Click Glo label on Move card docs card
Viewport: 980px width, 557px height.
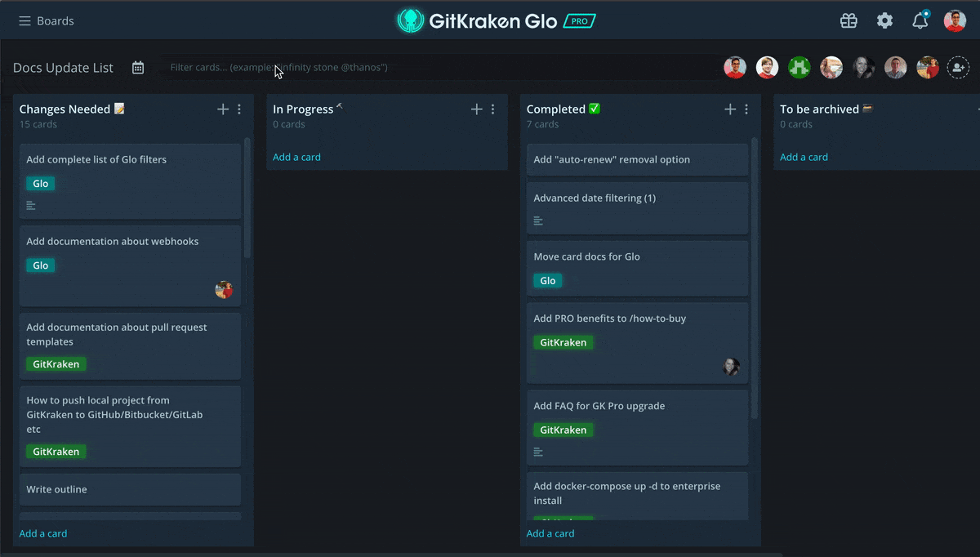(548, 281)
